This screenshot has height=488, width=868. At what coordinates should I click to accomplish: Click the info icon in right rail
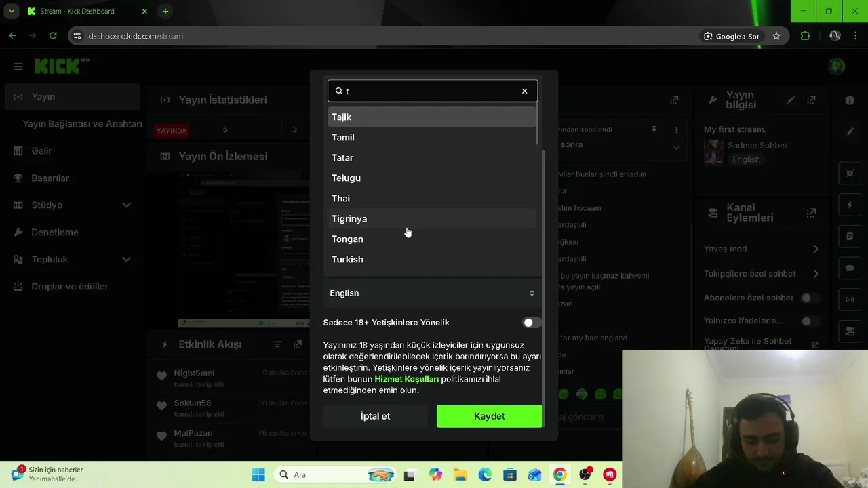pyautogui.click(x=850, y=100)
